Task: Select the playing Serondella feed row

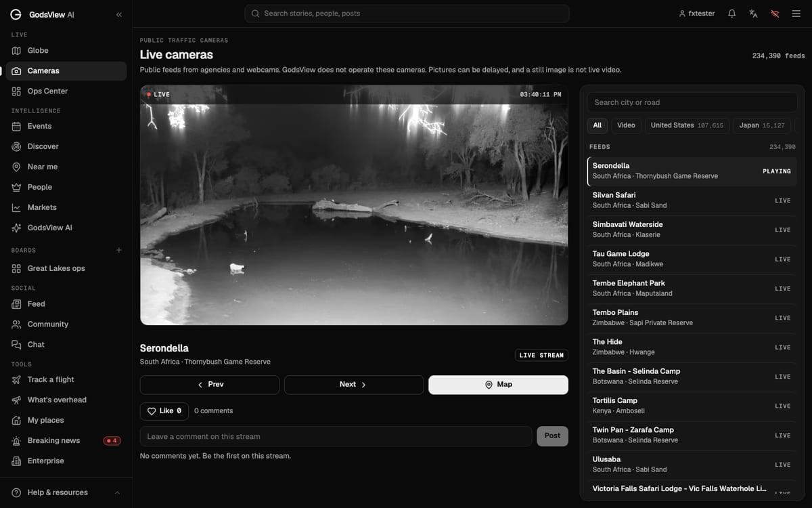Action: coord(692,171)
